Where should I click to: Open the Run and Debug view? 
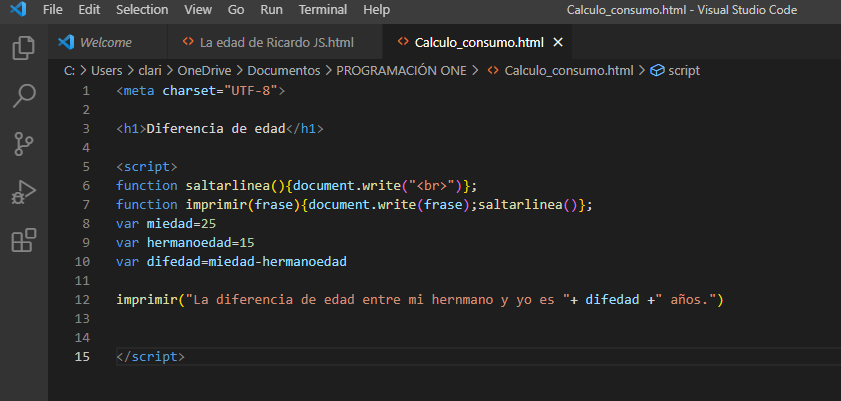click(x=24, y=192)
